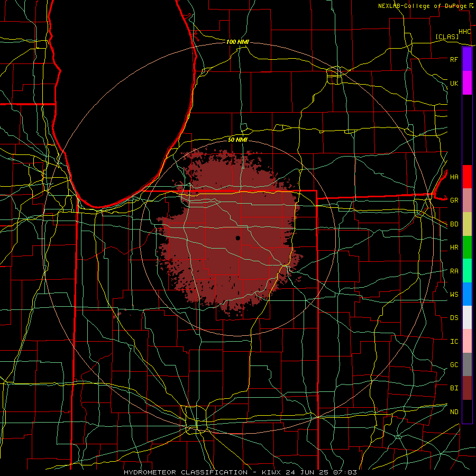Choose the mint green RA swatch
This screenshot has height=476, width=476.
pos(467,271)
